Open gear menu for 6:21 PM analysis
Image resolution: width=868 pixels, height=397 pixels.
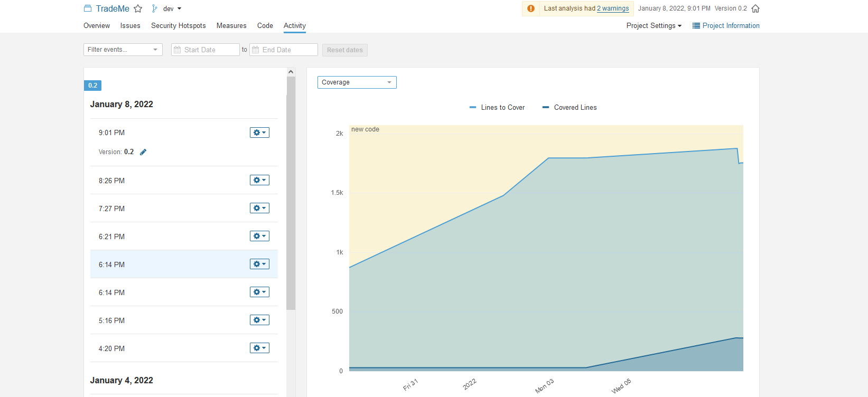coord(259,236)
